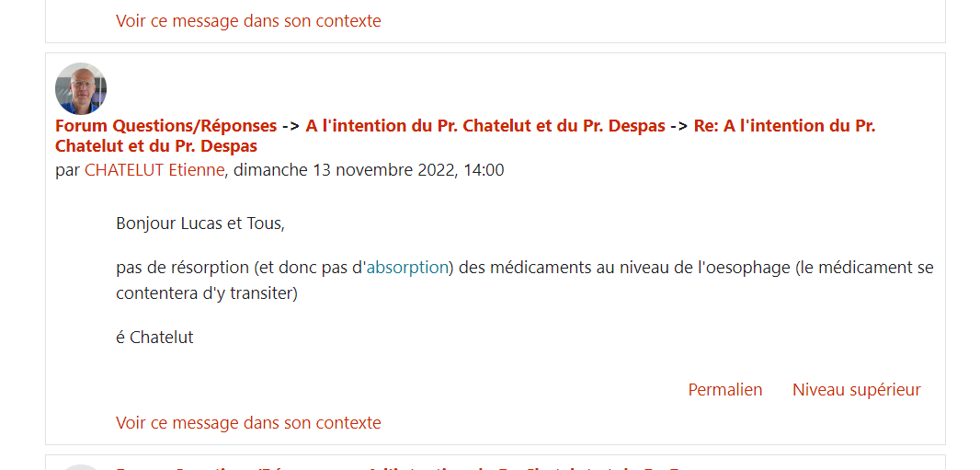Image resolution: width=980 pixels, height=470 pixels.
Task: Click the greeting "Bonjour Lucas et Tous"
Action: coord(199,224)
